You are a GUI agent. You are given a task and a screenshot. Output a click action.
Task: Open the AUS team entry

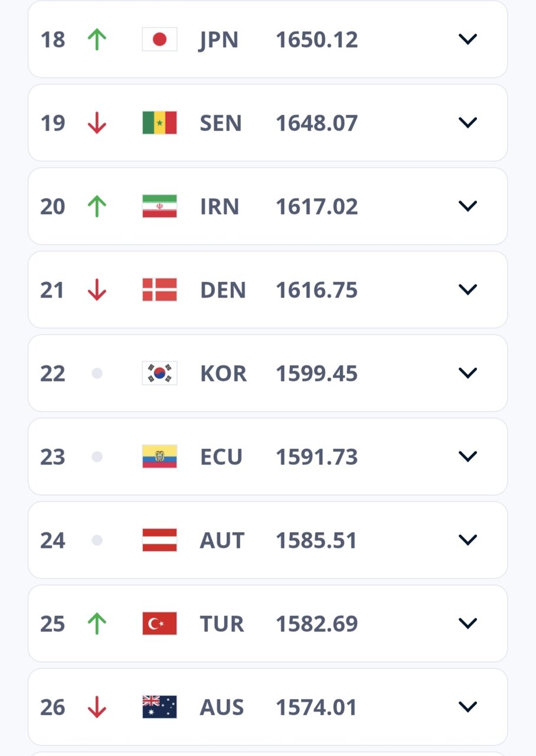(268, 707)
